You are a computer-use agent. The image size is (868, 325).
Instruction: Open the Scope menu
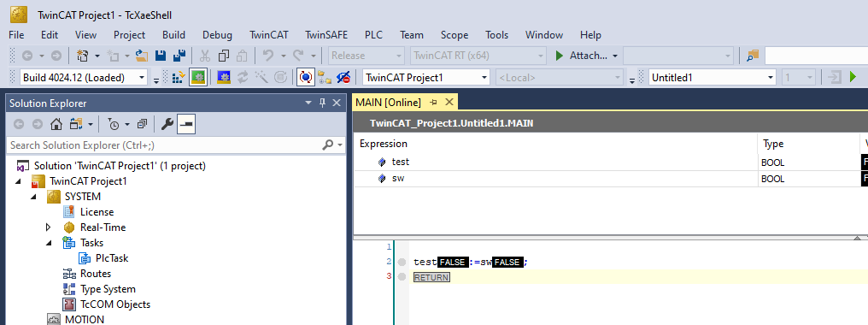coord(455,35)
